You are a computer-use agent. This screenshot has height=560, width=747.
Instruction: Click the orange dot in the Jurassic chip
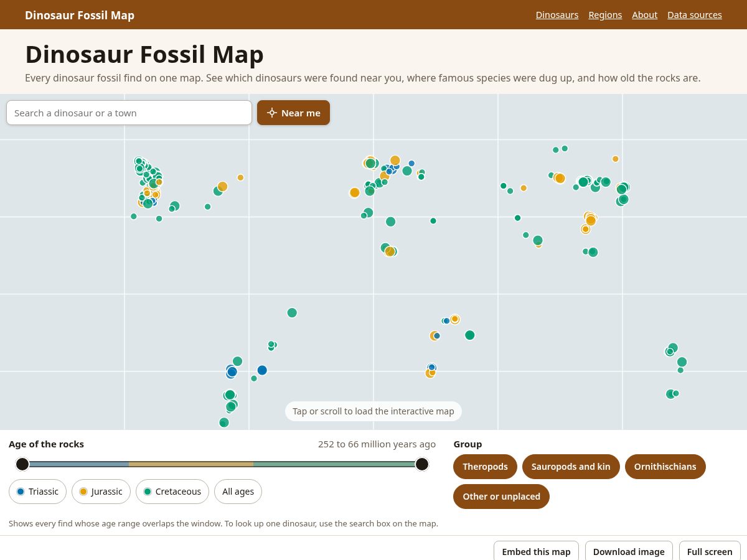click(83, 492)
